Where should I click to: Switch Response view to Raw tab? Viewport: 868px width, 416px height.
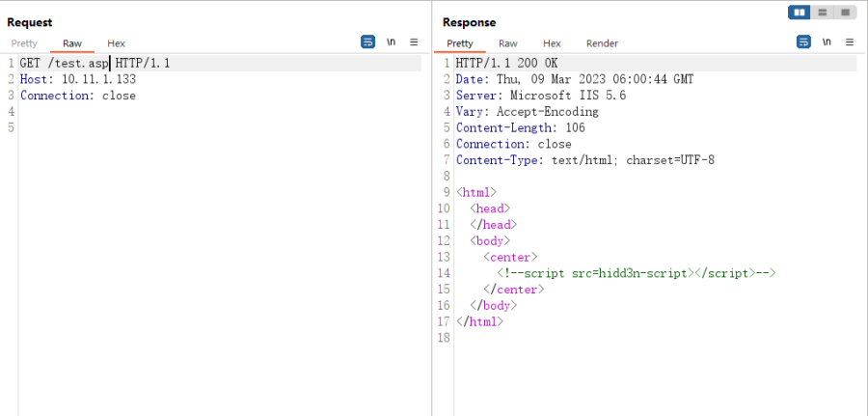pos(508,43)
